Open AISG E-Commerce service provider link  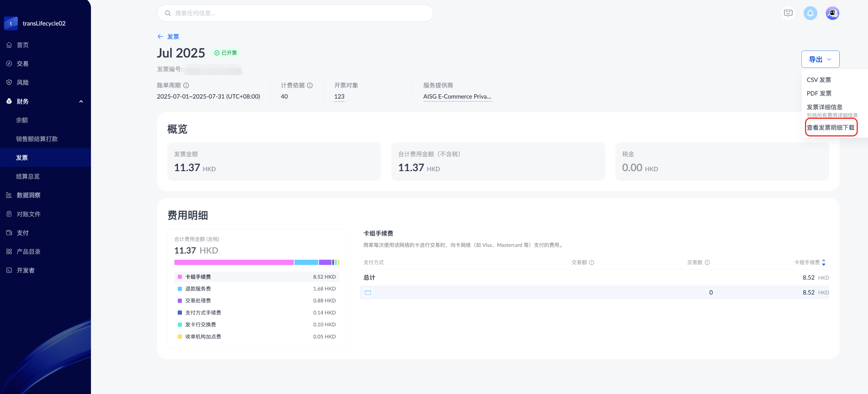(x=457, y=96)
